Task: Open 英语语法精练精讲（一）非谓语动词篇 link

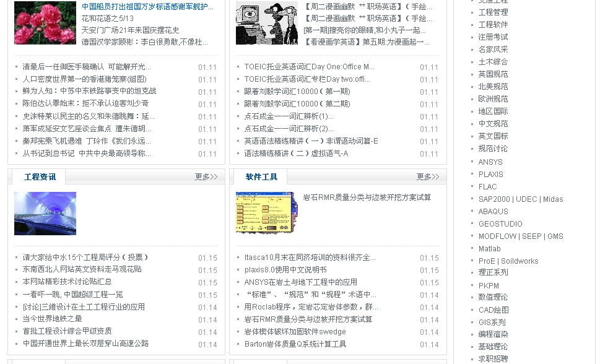Action: click(x=311, y=141)
